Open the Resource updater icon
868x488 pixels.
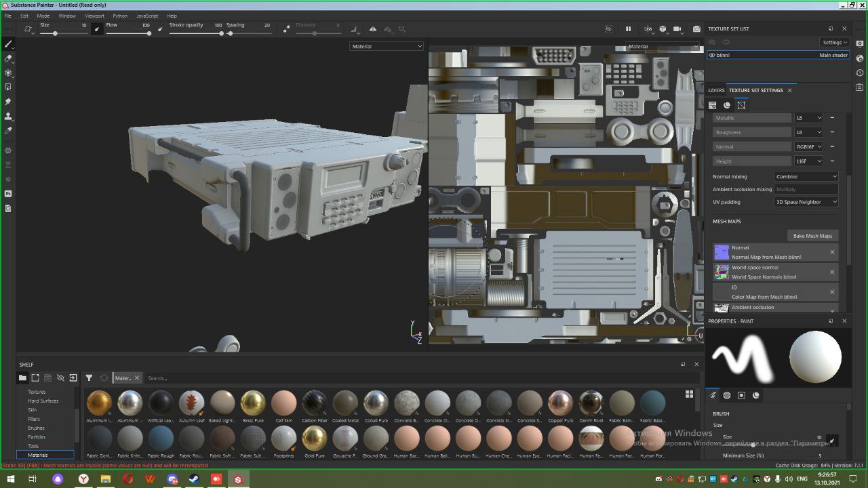[x=8, y=208]
